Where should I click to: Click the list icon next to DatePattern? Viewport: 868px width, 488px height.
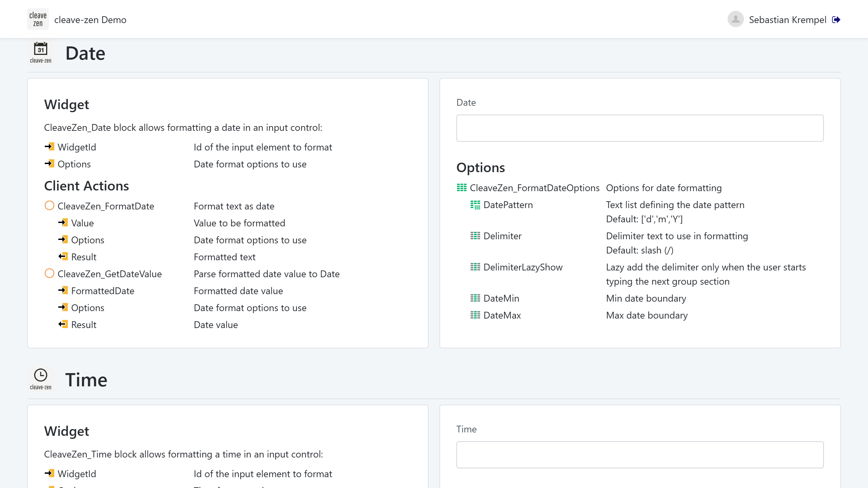(475, 205)
